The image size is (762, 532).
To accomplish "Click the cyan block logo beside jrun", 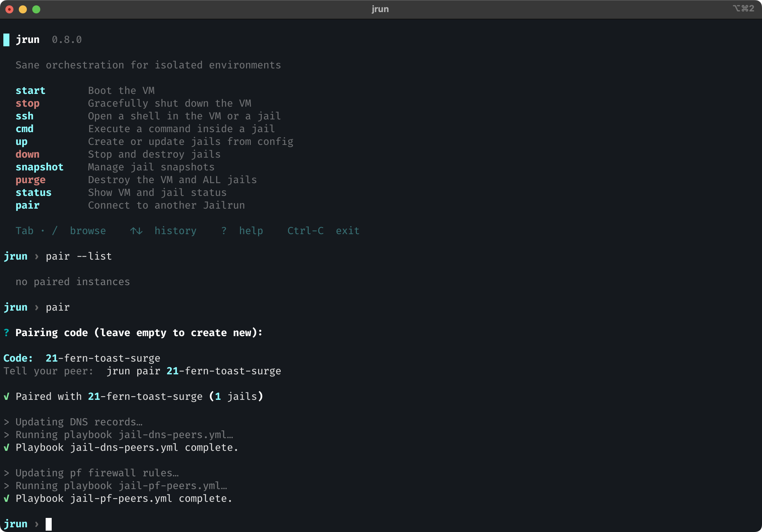I will (6, 40).
